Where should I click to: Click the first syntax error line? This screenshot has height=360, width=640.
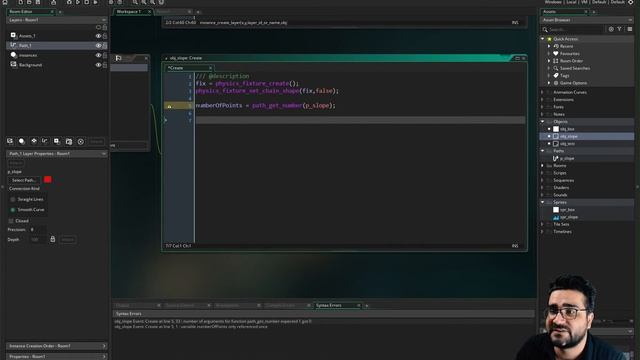click(213, 321)
